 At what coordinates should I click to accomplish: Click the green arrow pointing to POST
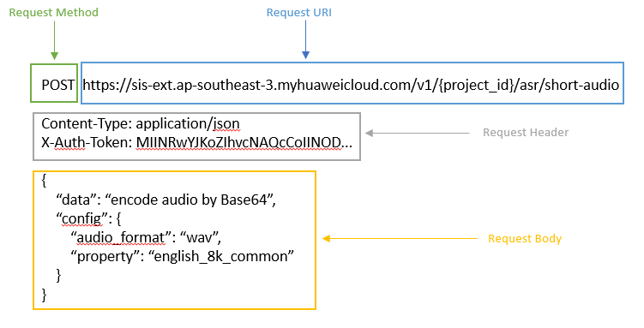(x=54, y=40)
